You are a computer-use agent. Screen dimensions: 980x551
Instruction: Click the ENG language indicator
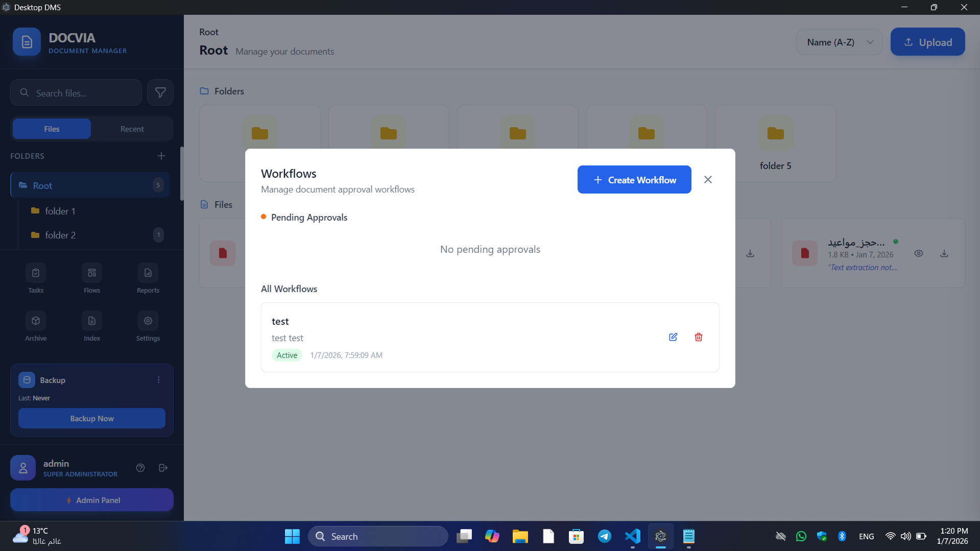point(866,536)
